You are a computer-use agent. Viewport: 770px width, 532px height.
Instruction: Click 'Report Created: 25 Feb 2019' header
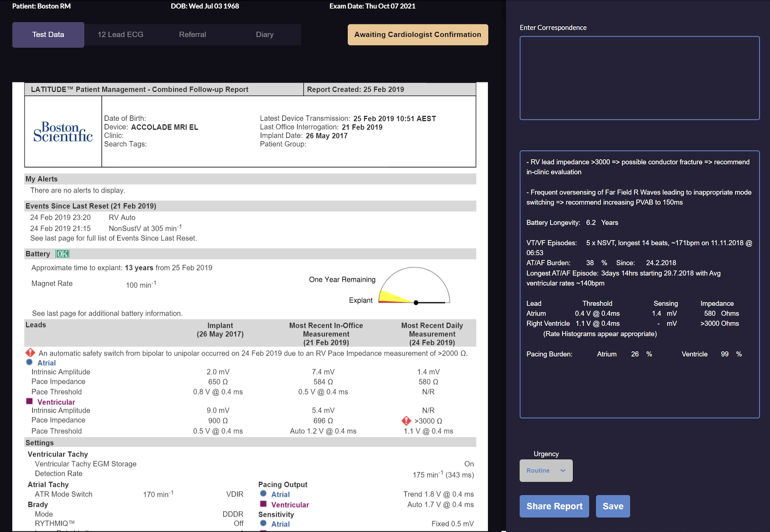click(x=356, y=89)
